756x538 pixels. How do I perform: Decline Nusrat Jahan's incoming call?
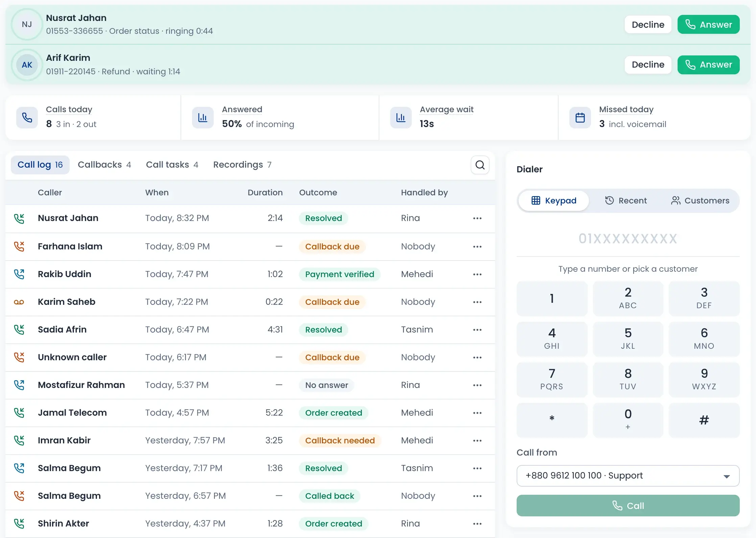tap(648, 25)
